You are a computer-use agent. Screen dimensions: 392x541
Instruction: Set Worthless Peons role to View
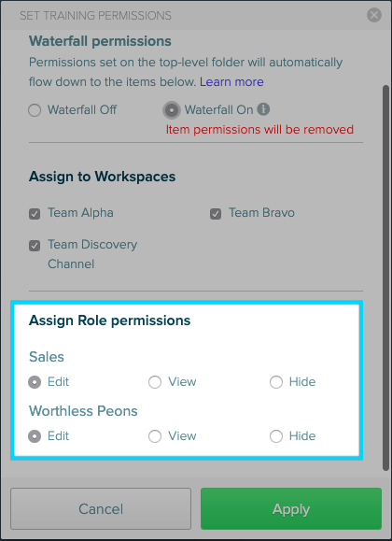[155, 436]
